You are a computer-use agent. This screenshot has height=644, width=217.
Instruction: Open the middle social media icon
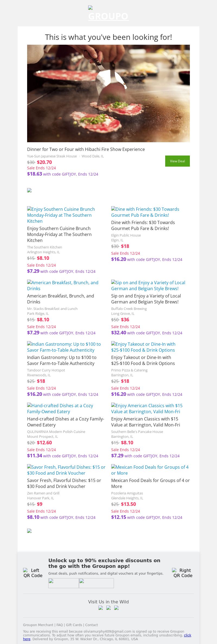coord(108,608)
